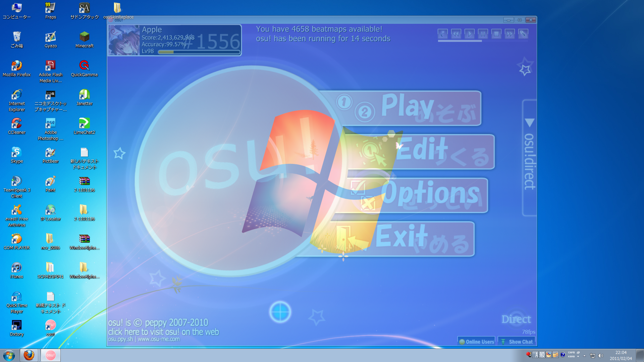Launch iTunes from desktop icon

point(17,270)
